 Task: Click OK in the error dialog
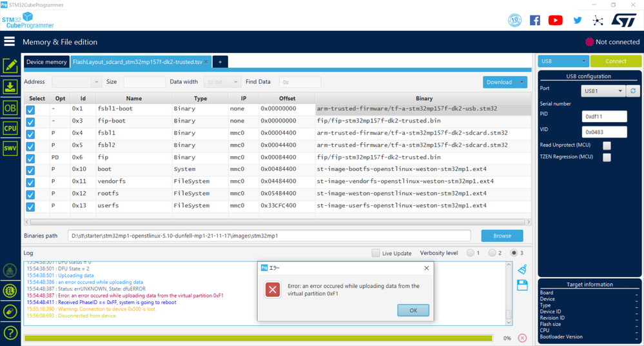pos(413,310)
